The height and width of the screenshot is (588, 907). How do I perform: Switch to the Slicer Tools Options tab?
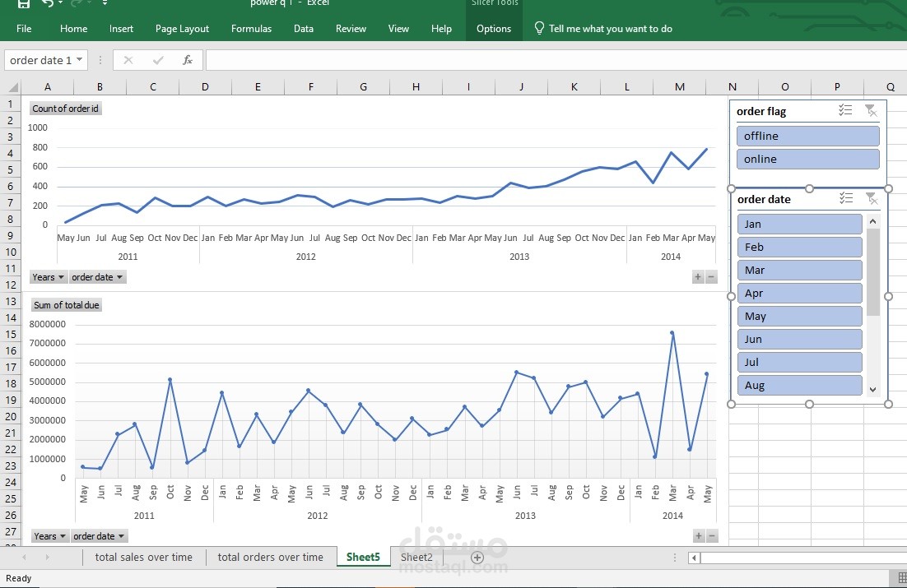click(494, 28)
